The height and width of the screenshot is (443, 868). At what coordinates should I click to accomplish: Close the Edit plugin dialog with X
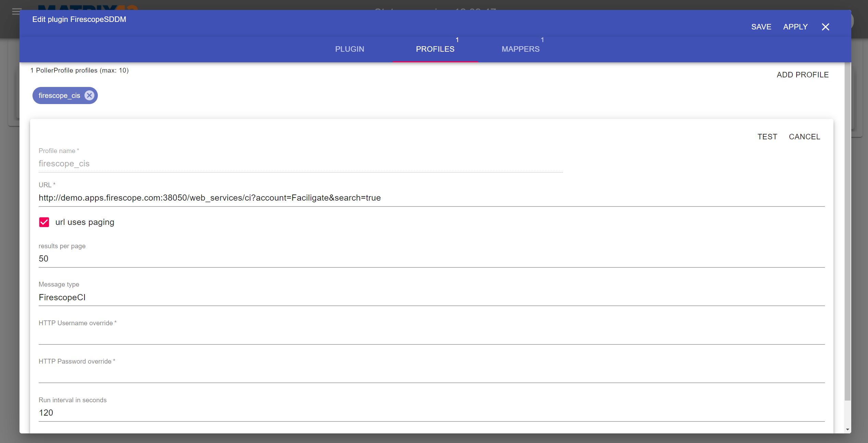pyautogui.click(x=825, y=27)
